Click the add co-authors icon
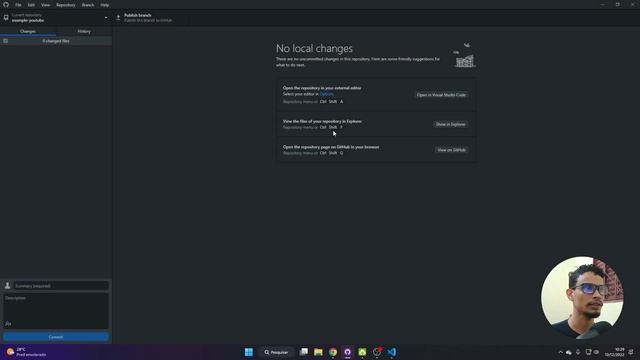This screenshot has width=640, height=360. (x=8, y=323)
